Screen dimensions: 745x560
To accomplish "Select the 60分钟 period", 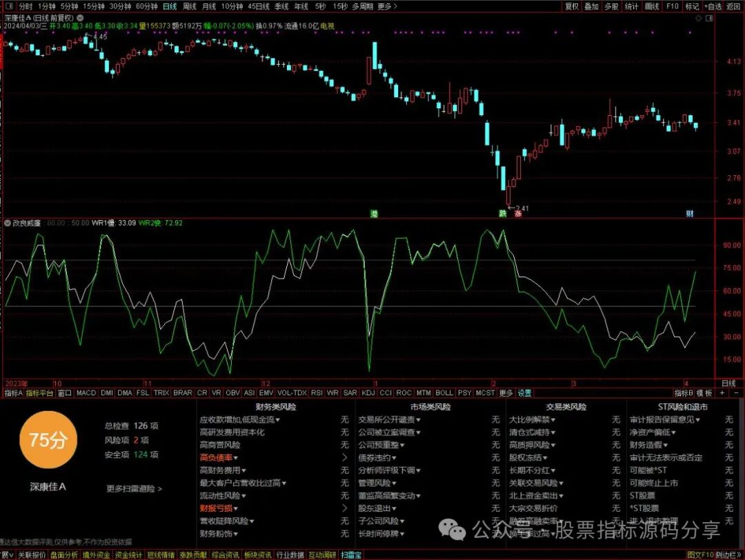I will click(146, 6).
